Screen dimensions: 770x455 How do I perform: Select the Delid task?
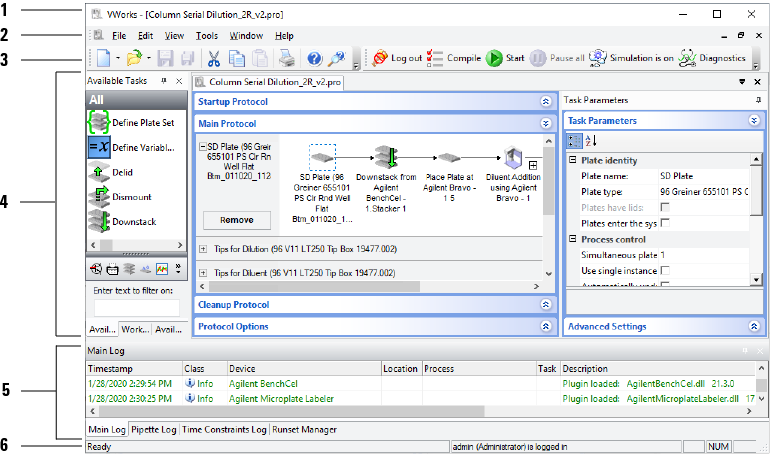111,172
